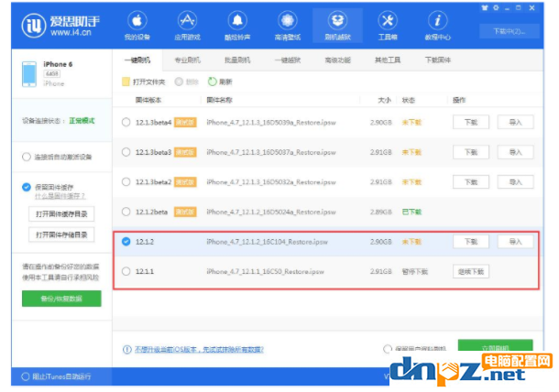Open the 下载中(2) download manager button
Viewport: 559px width, 392px height.
(x=510, y=31)
